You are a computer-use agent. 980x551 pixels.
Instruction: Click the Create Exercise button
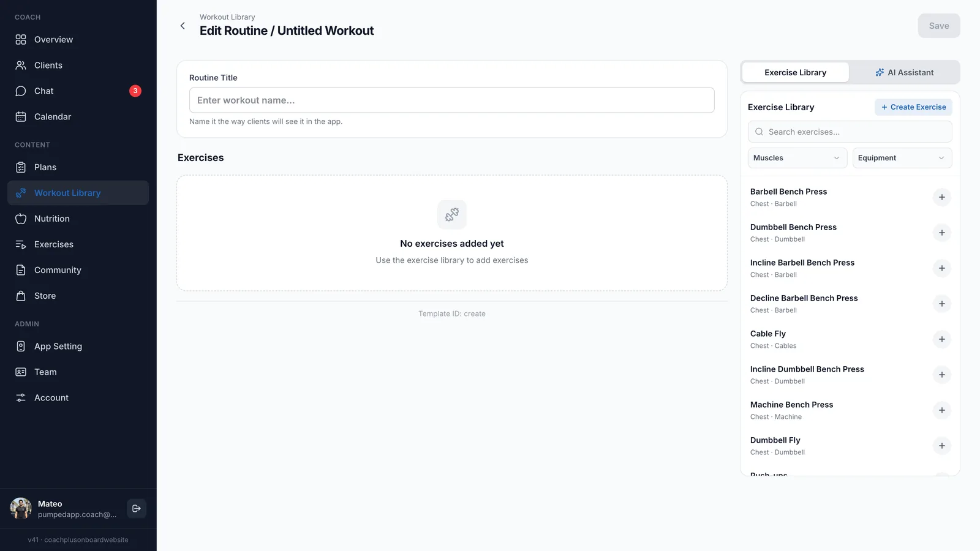tap(913, 107)
